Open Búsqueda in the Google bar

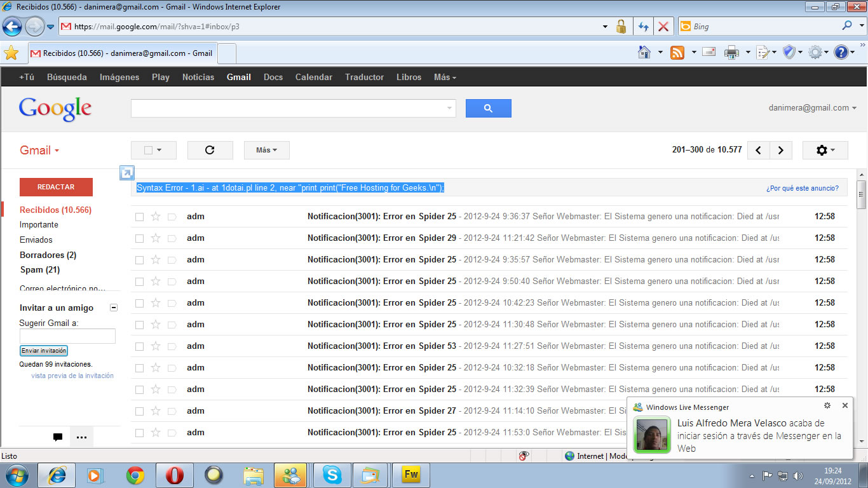click(x=67, y=77)
